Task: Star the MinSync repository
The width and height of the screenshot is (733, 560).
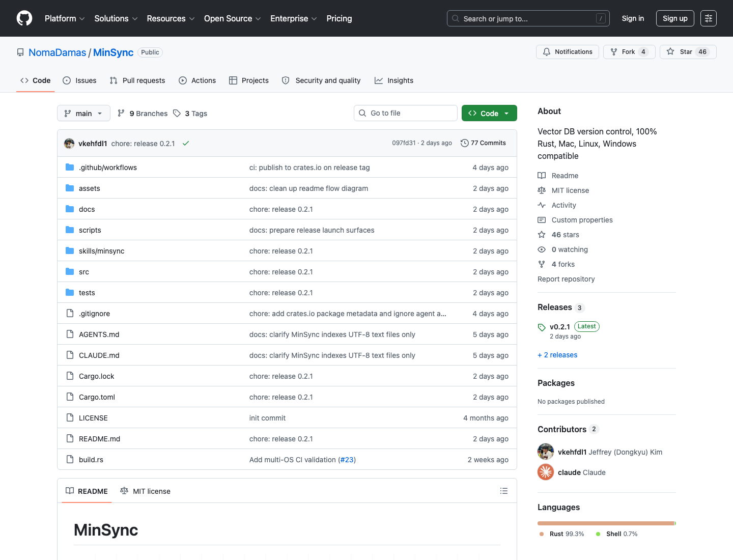Action: pyautogui.click(x=688, y=52)
